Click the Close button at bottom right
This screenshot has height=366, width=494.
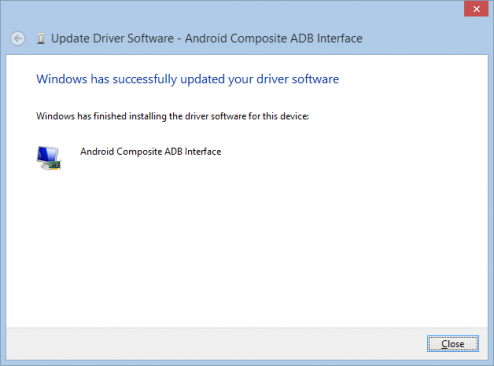click(453, 344)
